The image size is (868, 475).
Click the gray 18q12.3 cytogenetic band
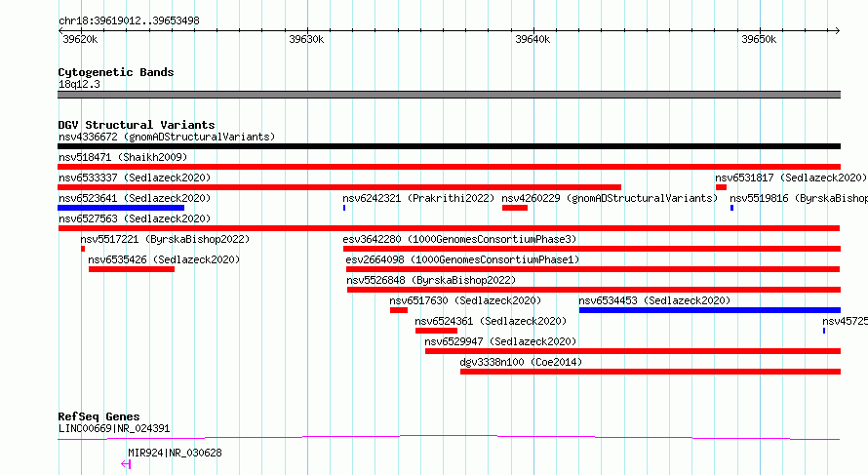point(449,95)
